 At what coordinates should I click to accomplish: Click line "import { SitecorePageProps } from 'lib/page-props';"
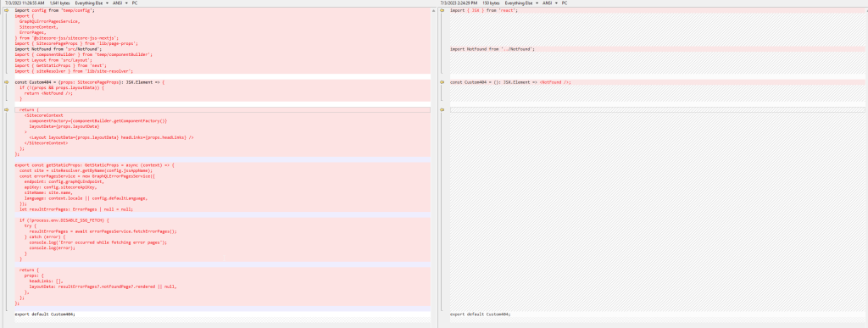point(75,43)
